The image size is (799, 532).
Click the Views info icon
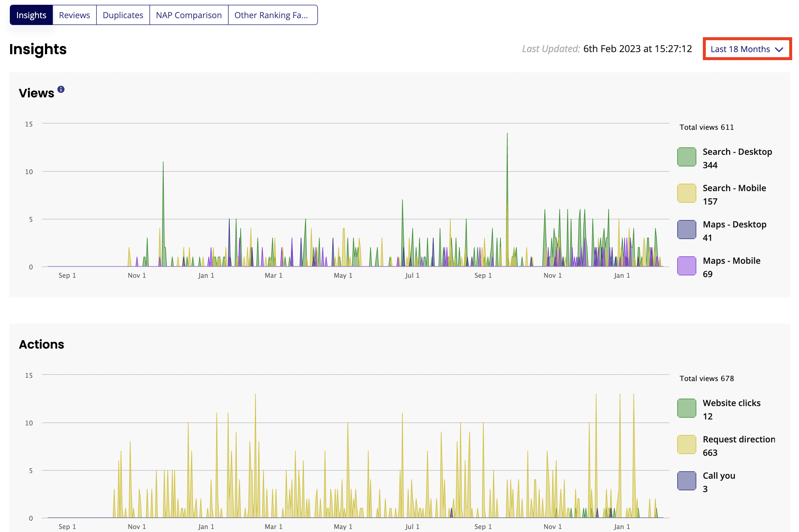(x=61, y=89)
